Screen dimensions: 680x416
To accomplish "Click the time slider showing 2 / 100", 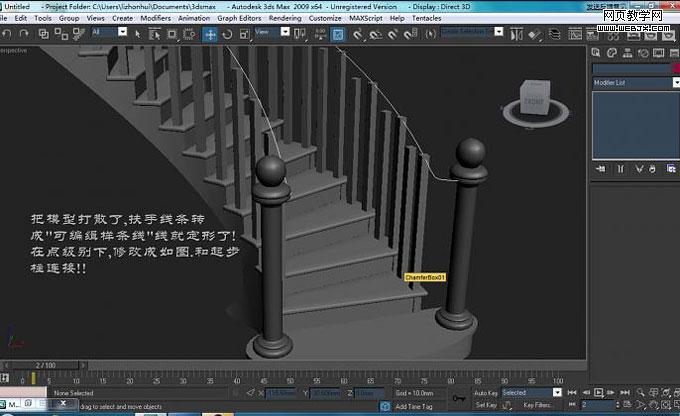I will coord(46,365).
